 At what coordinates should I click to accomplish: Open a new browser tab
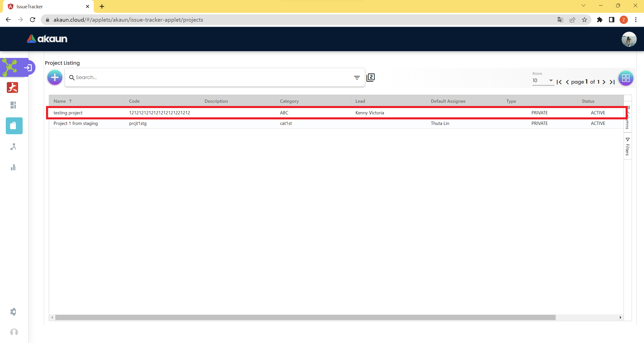(x=102, y=7)
